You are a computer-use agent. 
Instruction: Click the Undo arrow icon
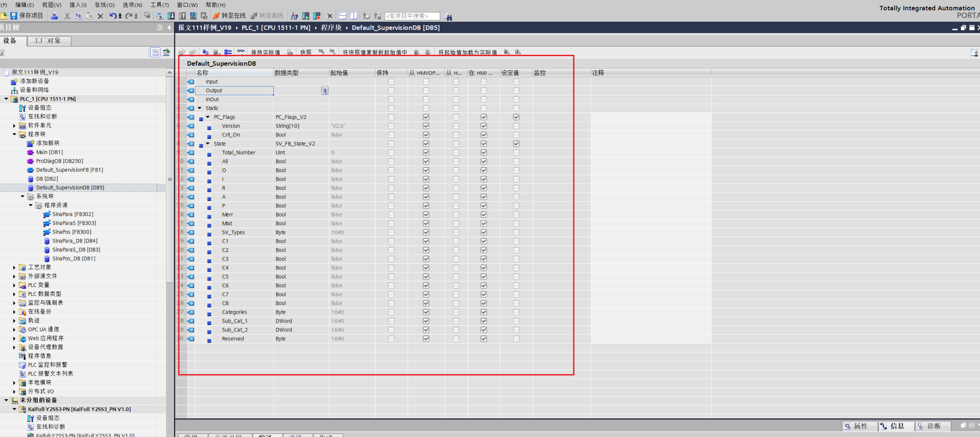[113, 16]
